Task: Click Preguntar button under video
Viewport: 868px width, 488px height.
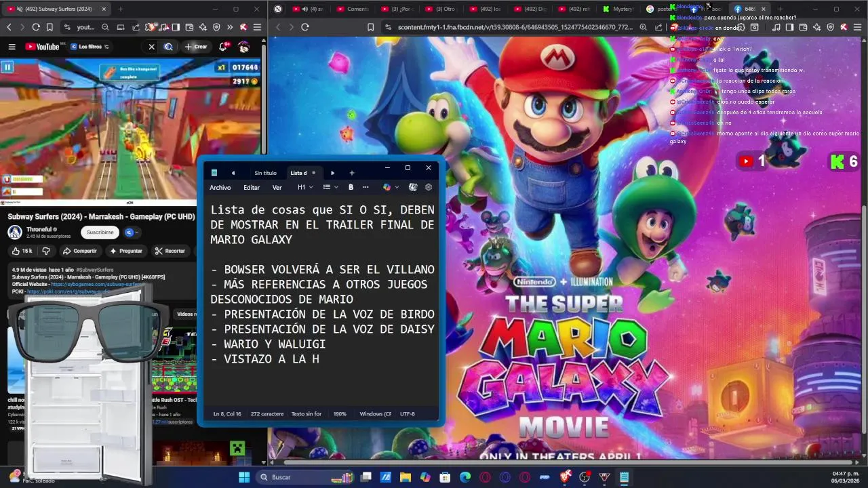Action: (x=126, y=251)
